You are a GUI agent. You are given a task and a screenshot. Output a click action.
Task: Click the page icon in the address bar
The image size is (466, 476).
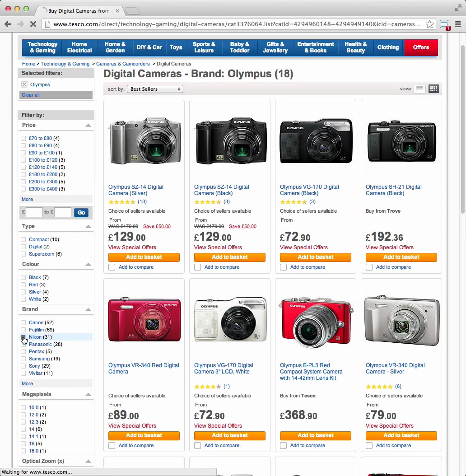coord(47,24)
